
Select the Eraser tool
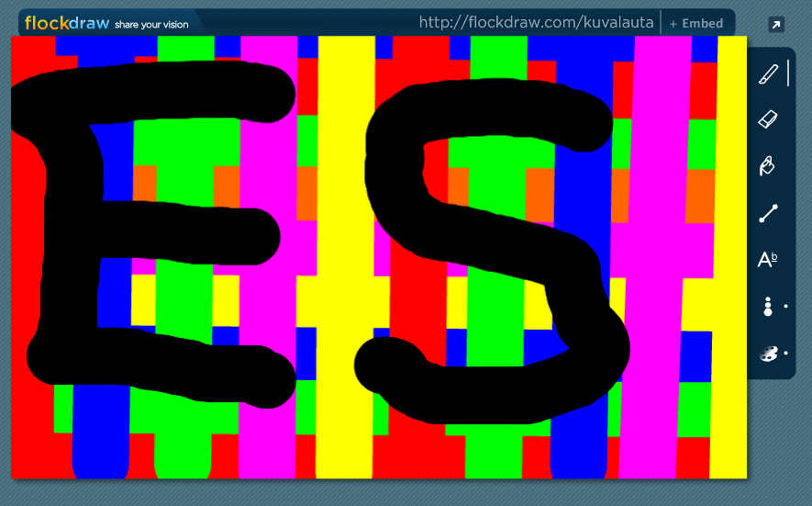point(768,119)
